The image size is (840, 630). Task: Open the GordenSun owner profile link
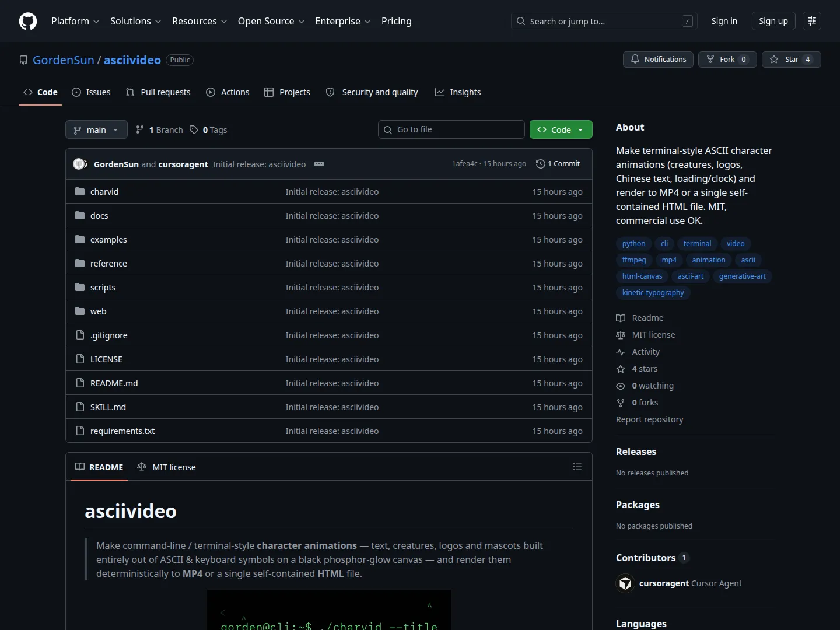tap(63, 60)
